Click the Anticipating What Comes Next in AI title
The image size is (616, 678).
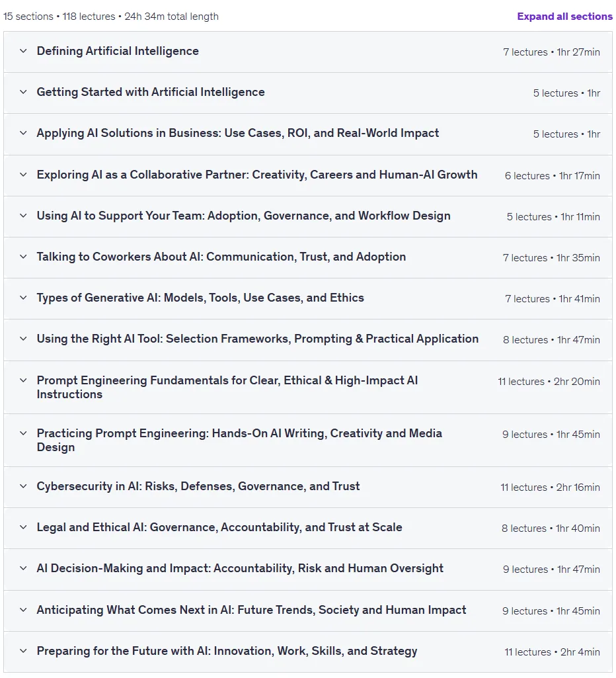(x=251, y=610)
